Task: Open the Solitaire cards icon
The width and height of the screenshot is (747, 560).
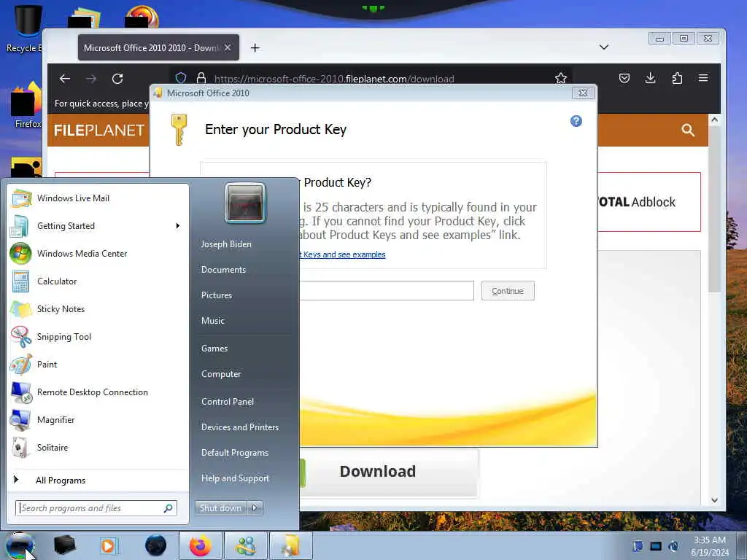Action: pyautogui.click(x=20, y=447)
